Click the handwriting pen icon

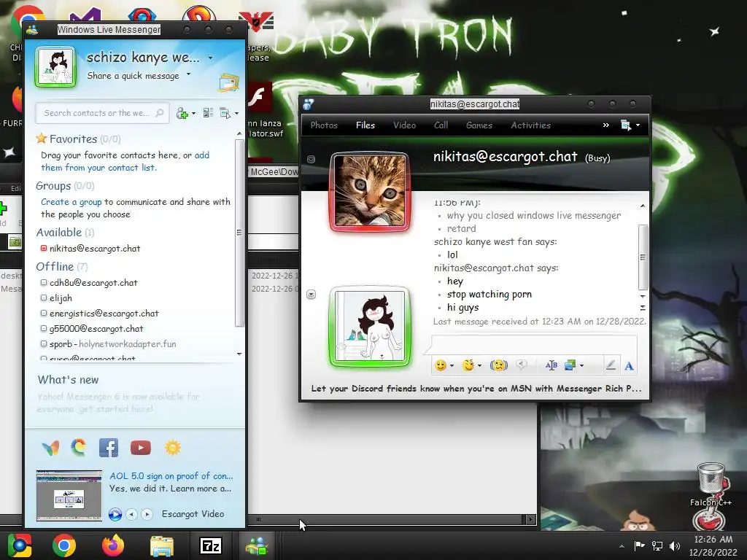[x=611, y=365]
